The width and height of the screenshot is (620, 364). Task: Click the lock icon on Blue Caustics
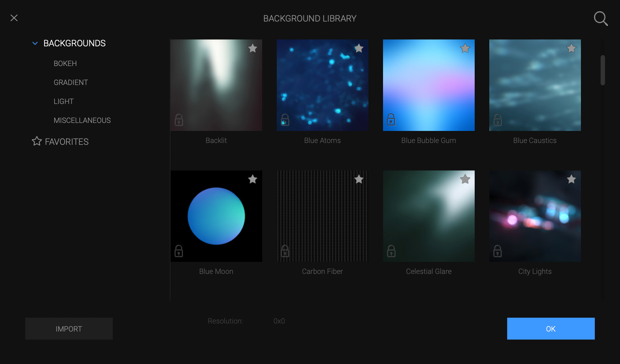click(498, 120)
